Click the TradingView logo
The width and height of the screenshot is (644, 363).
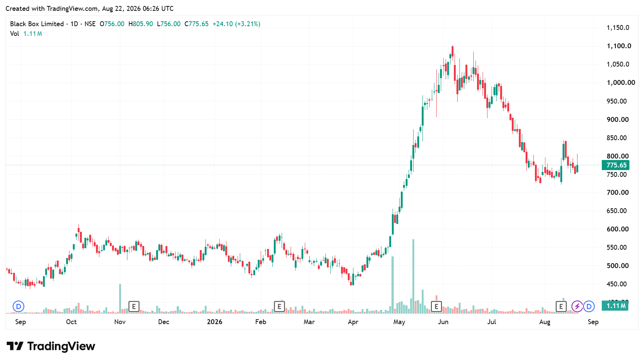[x=51, y=346]
